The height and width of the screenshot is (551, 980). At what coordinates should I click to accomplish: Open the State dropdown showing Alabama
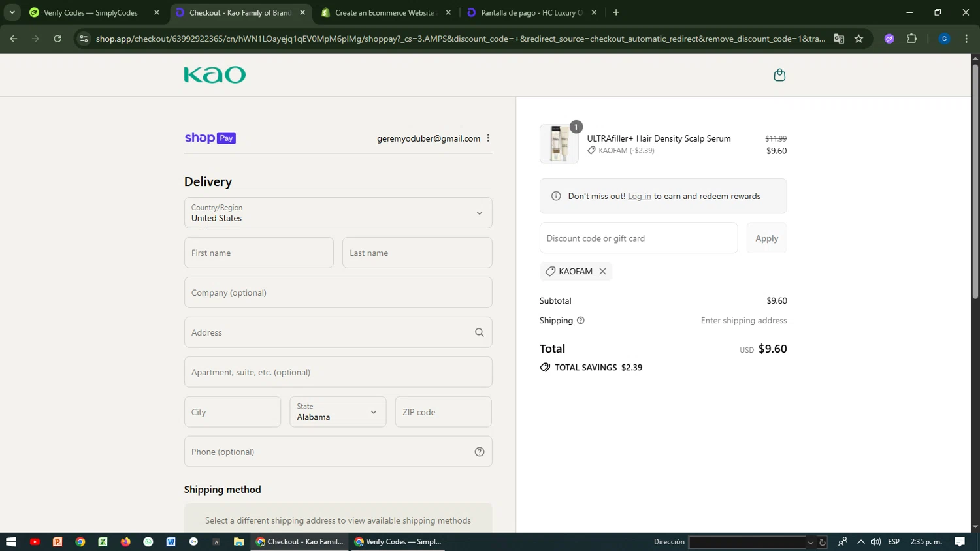pyautogui.click(x=338, y=412)
